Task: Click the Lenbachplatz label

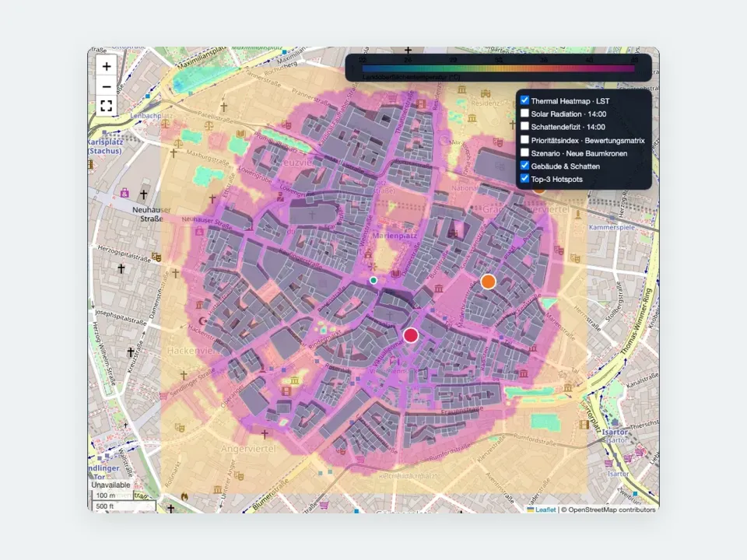Action: pyautogui.click(x=152, y=116)
